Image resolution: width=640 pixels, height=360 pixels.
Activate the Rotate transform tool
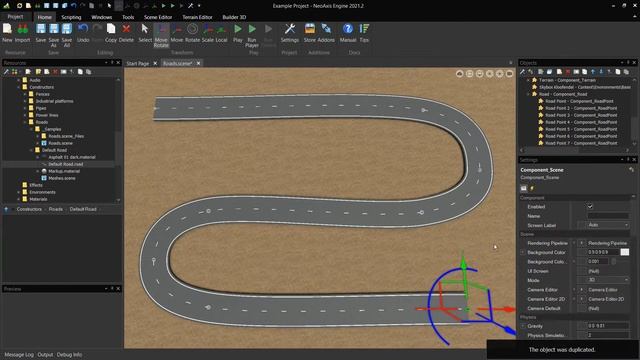(192, 33)
